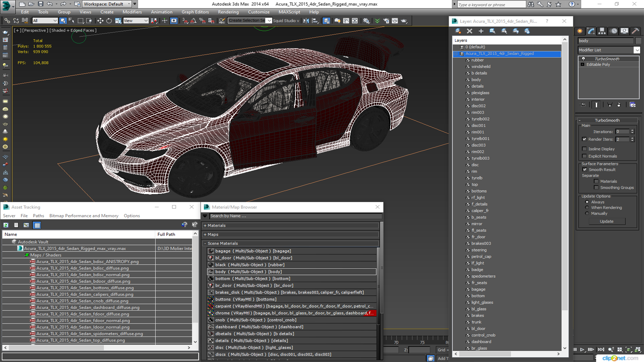Click the Name column header in Asset Tracking
This screenshot has width=644, height=362.
tap(79, 234)
